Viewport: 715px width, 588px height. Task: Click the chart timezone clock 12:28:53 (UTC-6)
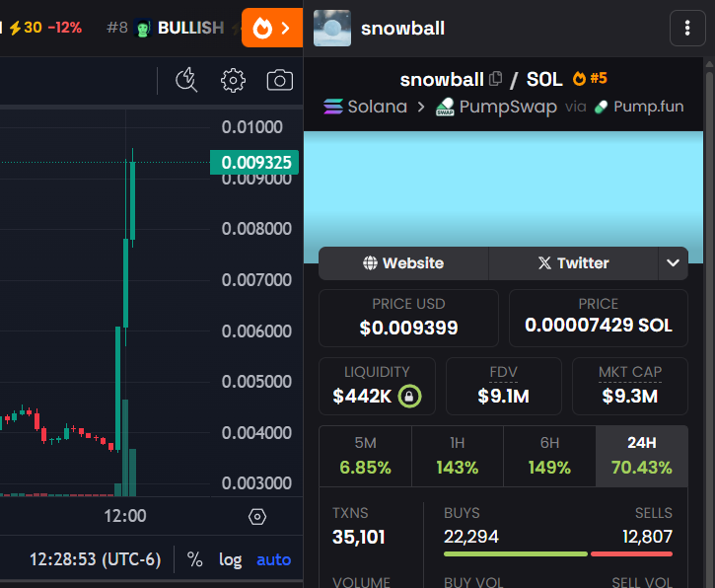96,559
